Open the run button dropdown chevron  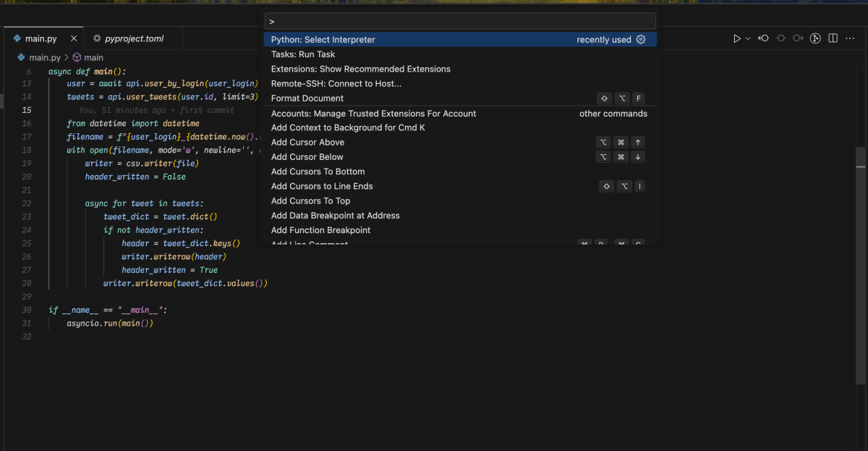coord(746,38)
